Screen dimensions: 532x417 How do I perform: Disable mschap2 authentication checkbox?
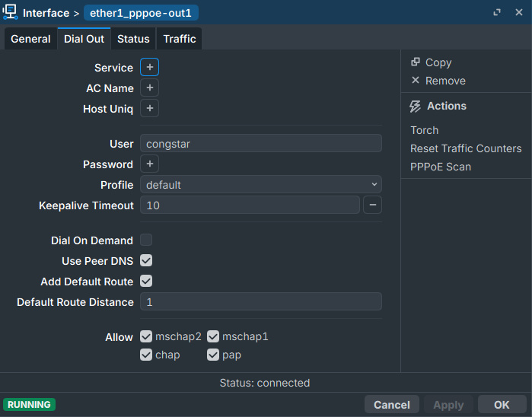point(146,336)
